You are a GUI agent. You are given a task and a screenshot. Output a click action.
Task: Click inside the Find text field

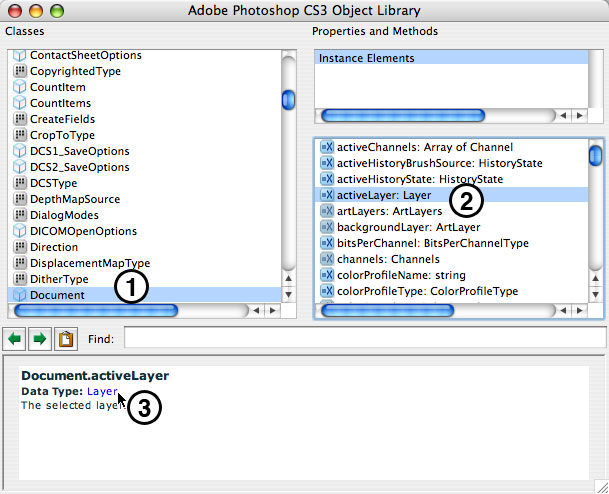click(365, 337)
